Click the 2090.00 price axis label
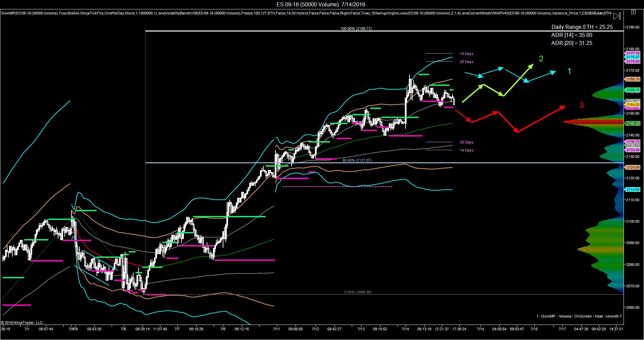Image resolution: width=644 pixels, height=340 pixels. click(x=633, y=243)
